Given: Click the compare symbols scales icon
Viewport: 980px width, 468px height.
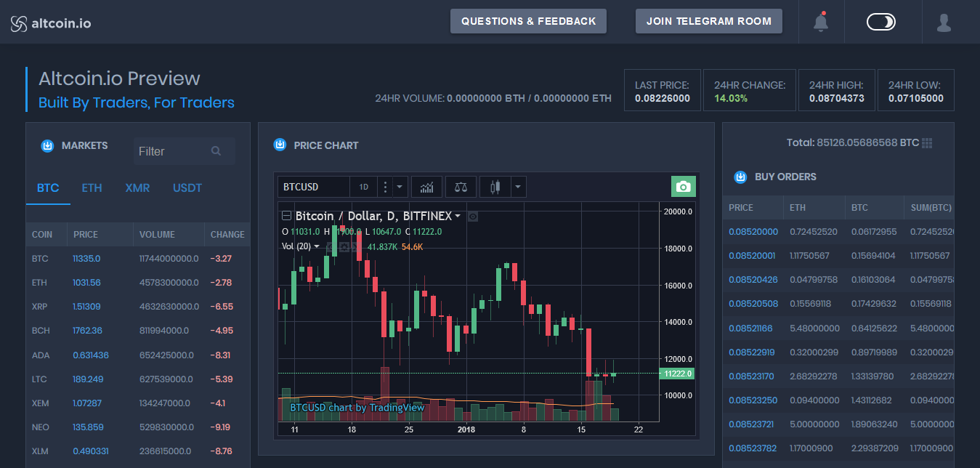Looking at the screenshot, I should click(x=461, y=187).
